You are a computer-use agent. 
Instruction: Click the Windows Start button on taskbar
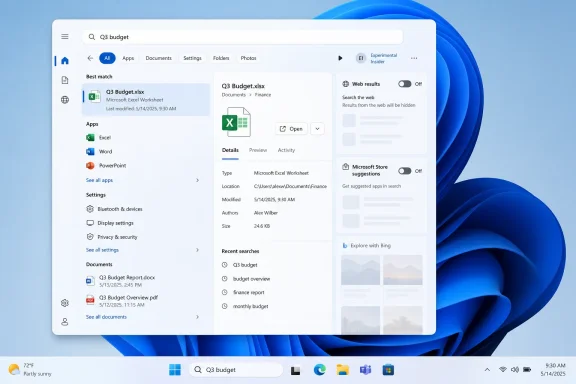[x=175, y=370]
